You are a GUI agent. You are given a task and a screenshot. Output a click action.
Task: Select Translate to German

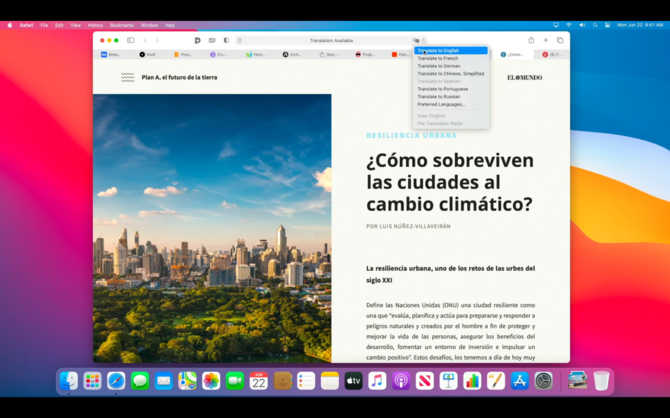pos(451,66)
